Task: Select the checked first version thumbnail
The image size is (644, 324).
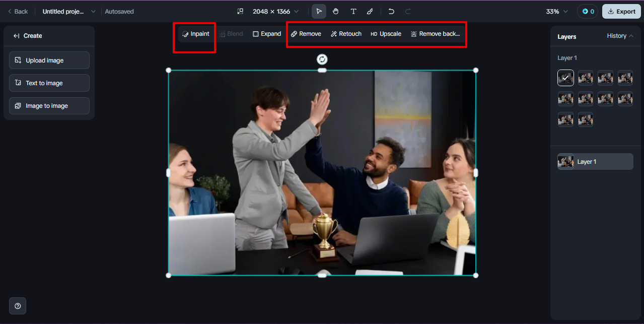Action: tap(565, 78)
